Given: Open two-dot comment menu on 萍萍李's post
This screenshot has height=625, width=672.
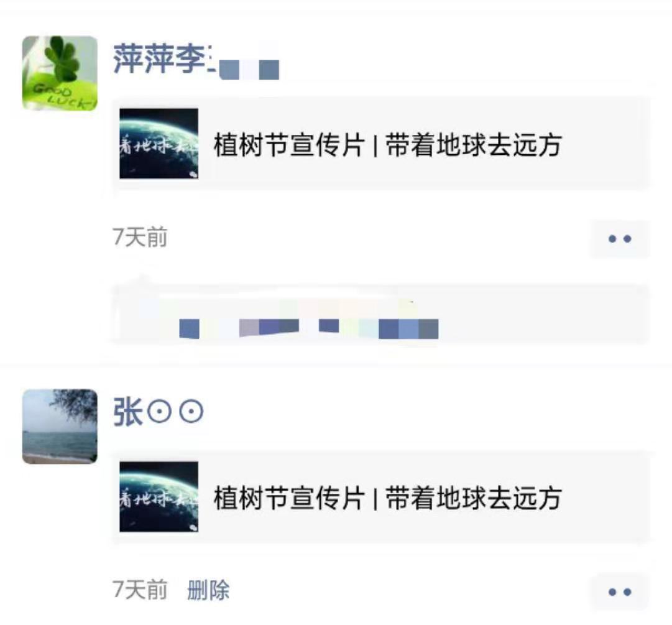Looking at the screenshot, I should [x=620, y=239].
